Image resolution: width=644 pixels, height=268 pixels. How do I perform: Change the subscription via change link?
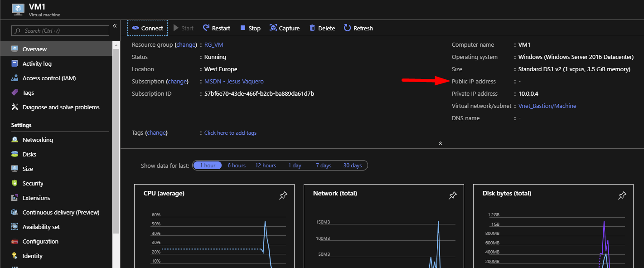[177, 81]
